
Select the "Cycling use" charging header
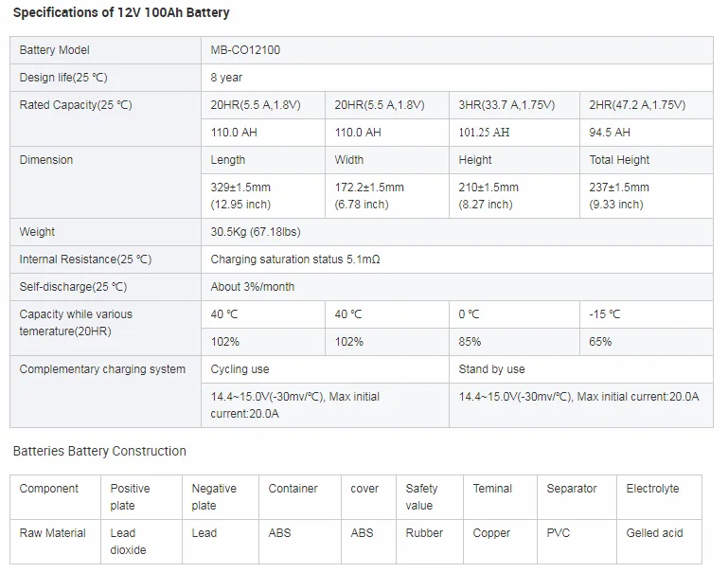tap(240, 369)
